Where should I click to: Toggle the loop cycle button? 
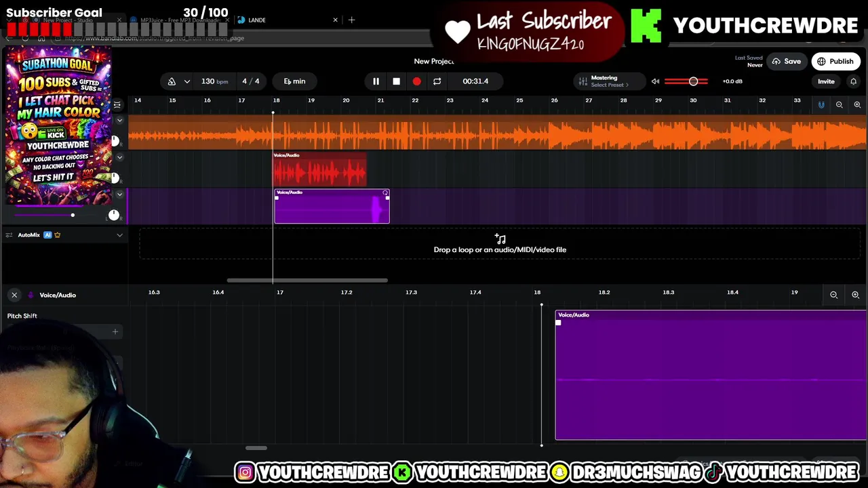pos(437,81)
